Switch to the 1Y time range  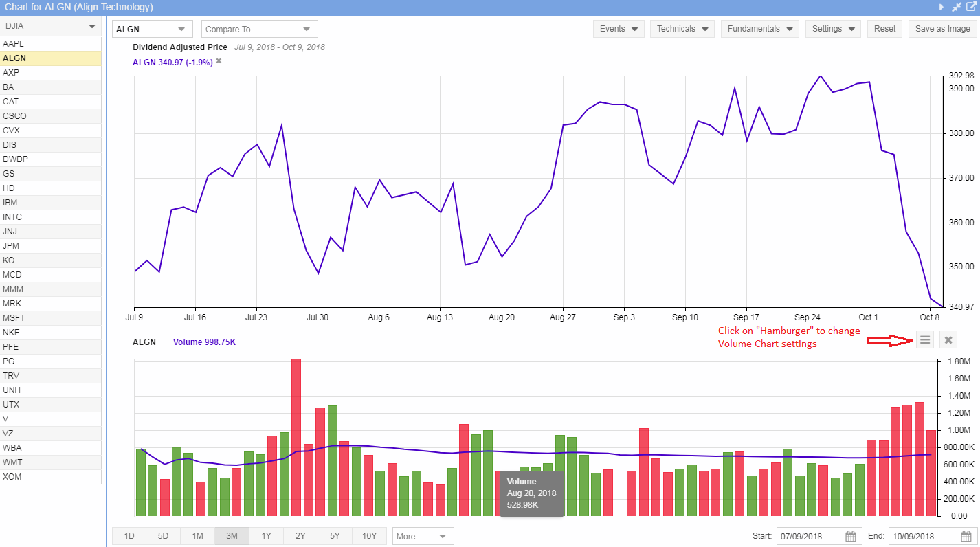click(266, 536)
